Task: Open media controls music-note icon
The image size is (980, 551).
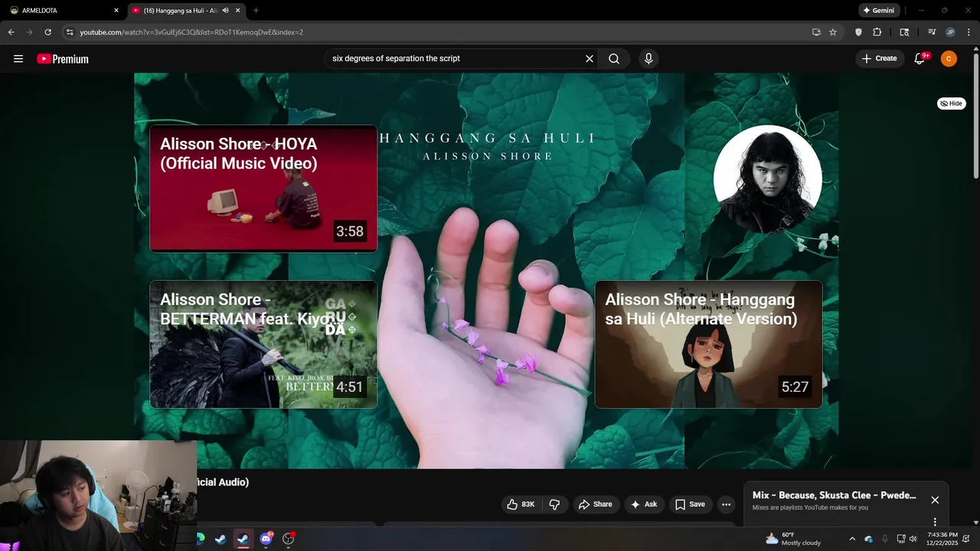Action: click(932, 32)
